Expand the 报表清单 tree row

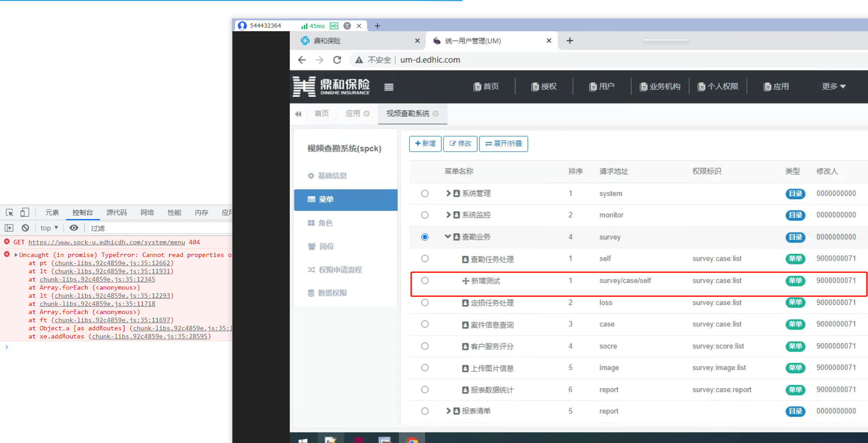coord(448,411)
